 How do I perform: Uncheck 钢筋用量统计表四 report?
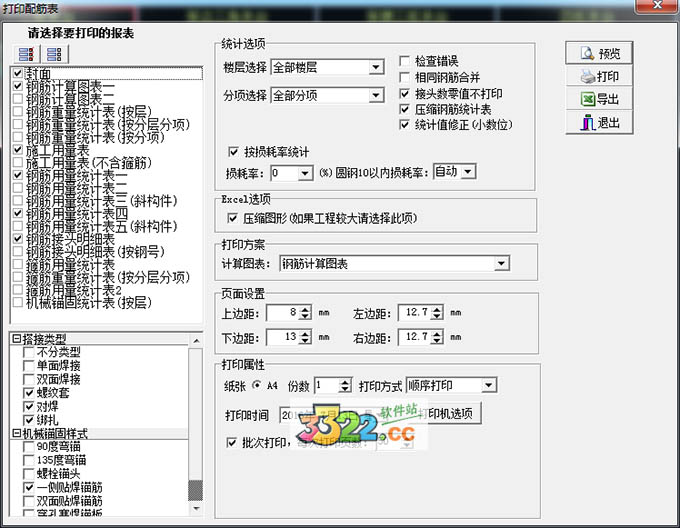point(18,213)
